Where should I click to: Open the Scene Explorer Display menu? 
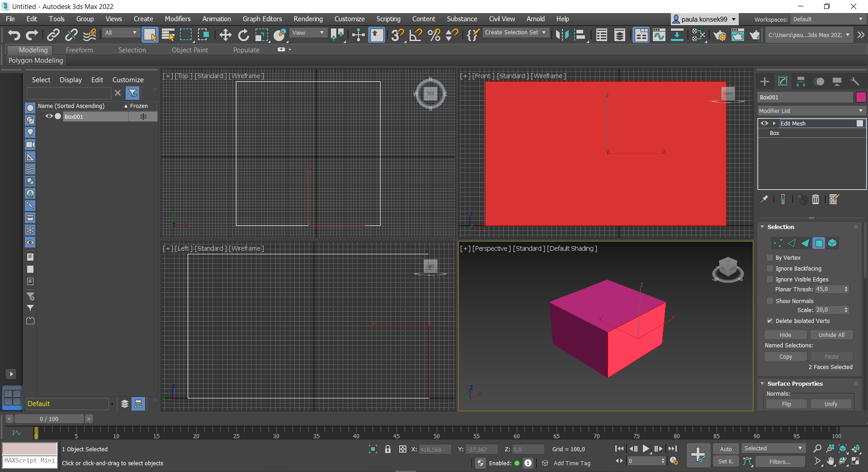coord(71,79)
